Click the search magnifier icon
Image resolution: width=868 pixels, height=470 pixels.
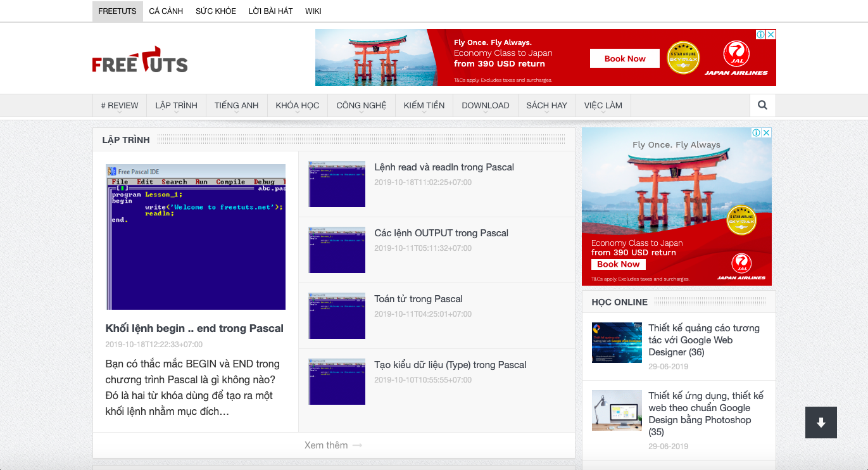click(762, 106)
